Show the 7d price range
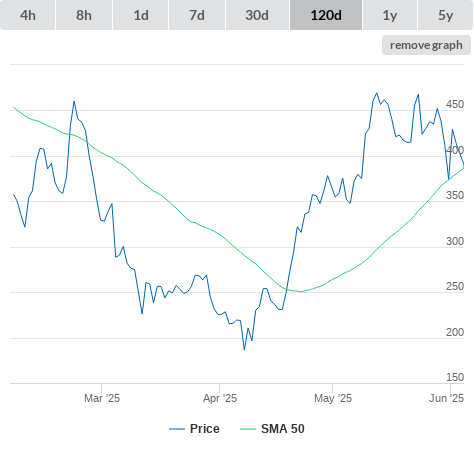474x455 pixels. [x=197, y=15]
